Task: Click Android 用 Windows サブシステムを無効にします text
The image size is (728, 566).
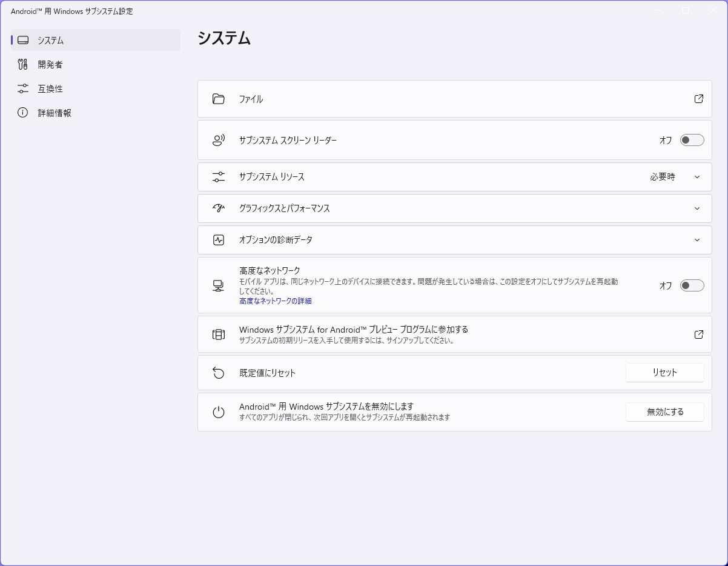Action: coord(326,407)
